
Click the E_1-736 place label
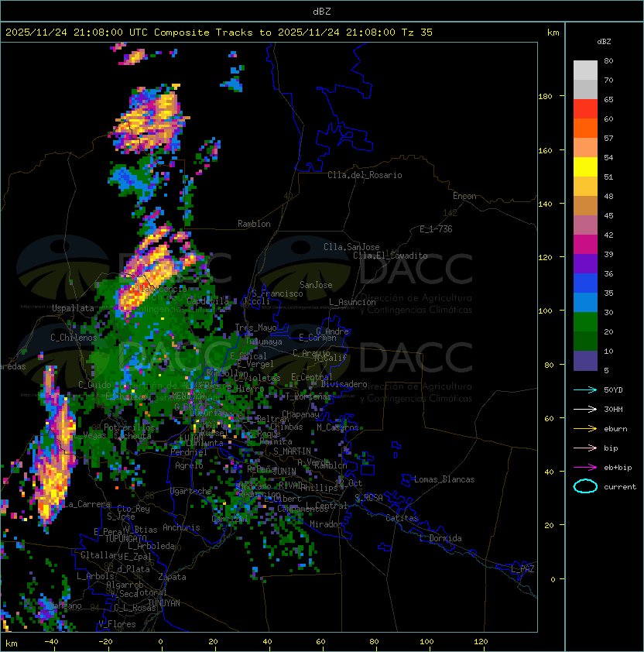click(436, 229)
